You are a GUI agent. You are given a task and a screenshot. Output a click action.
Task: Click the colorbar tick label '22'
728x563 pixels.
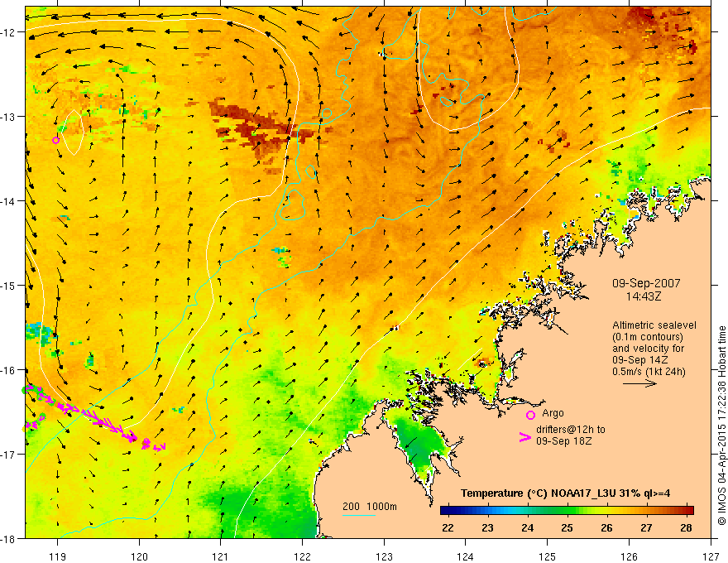point(448,527)
